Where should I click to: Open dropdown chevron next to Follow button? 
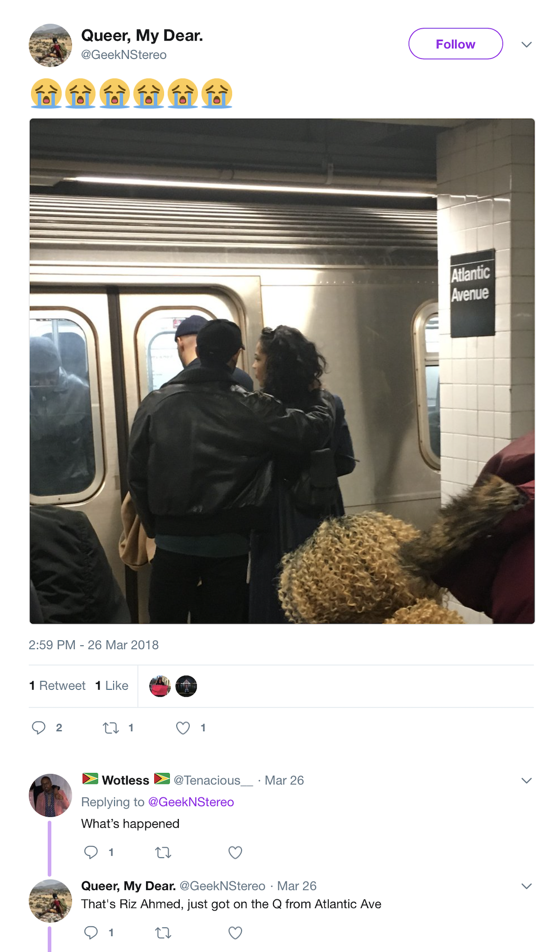coord(527,44)
